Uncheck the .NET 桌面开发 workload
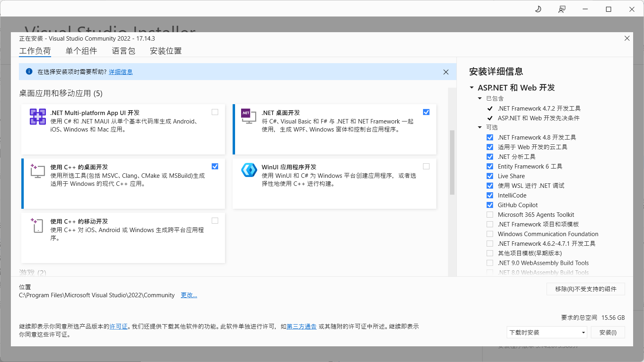644x362 pixels. (426, 112)
